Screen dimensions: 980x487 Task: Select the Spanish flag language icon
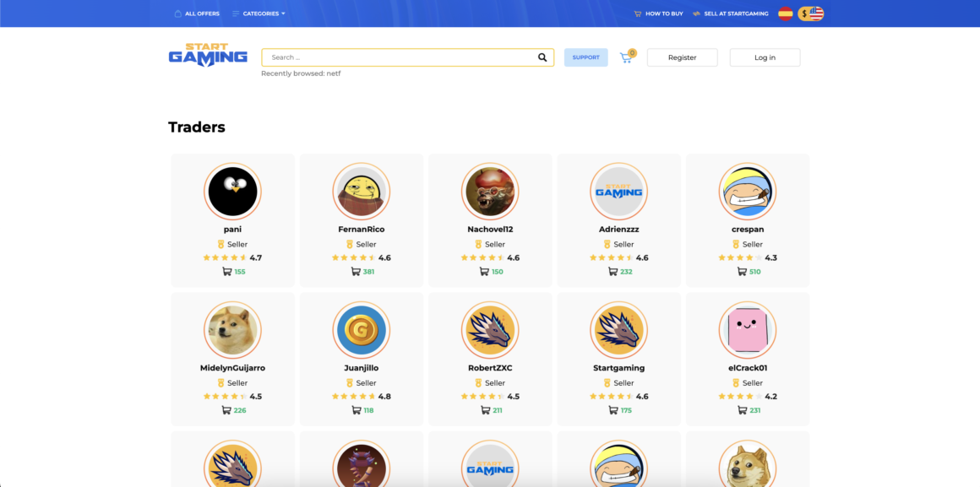tap(785, 14)
